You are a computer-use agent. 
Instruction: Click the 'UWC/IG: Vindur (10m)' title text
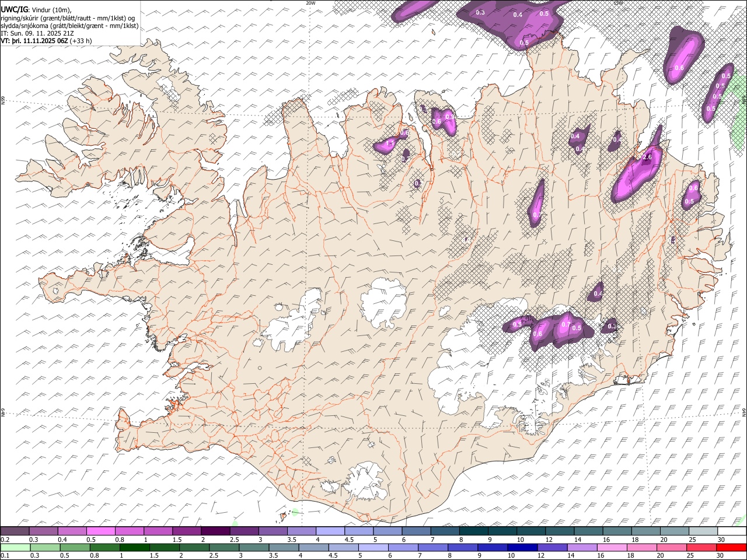[x=36, y=10]
